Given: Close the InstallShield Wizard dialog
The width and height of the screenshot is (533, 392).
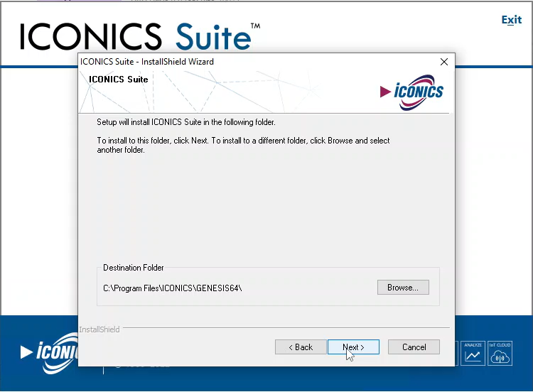Looking at the screenshot, I should [444, 62].
